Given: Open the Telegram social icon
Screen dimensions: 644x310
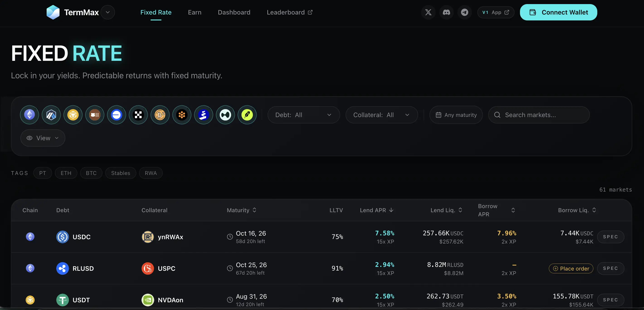Looking at the screenshot, I should click(x=464, y=12).
